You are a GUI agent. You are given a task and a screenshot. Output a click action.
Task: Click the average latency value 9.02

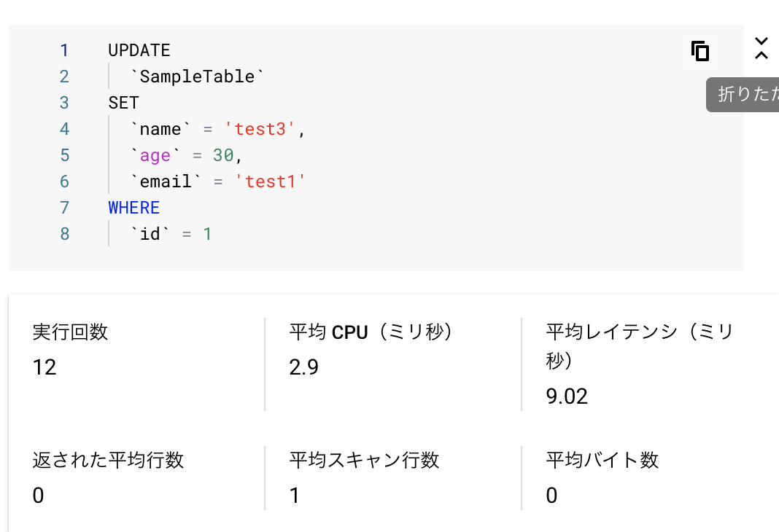click(x=567, y=396)
